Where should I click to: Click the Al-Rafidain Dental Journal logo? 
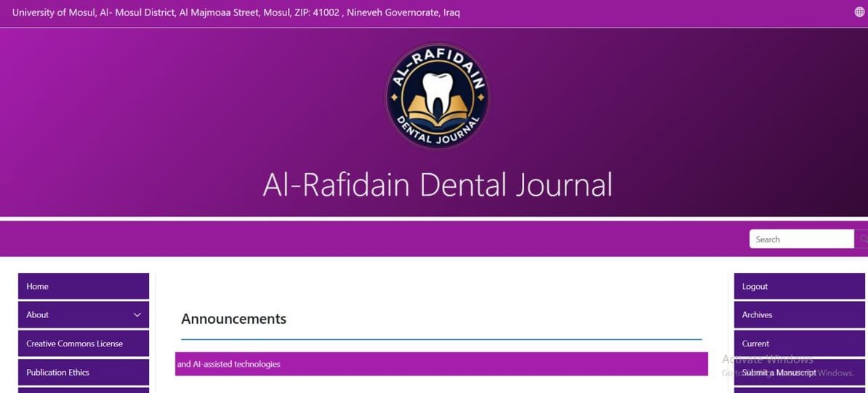pyautogui.click(x=437, y=96)
